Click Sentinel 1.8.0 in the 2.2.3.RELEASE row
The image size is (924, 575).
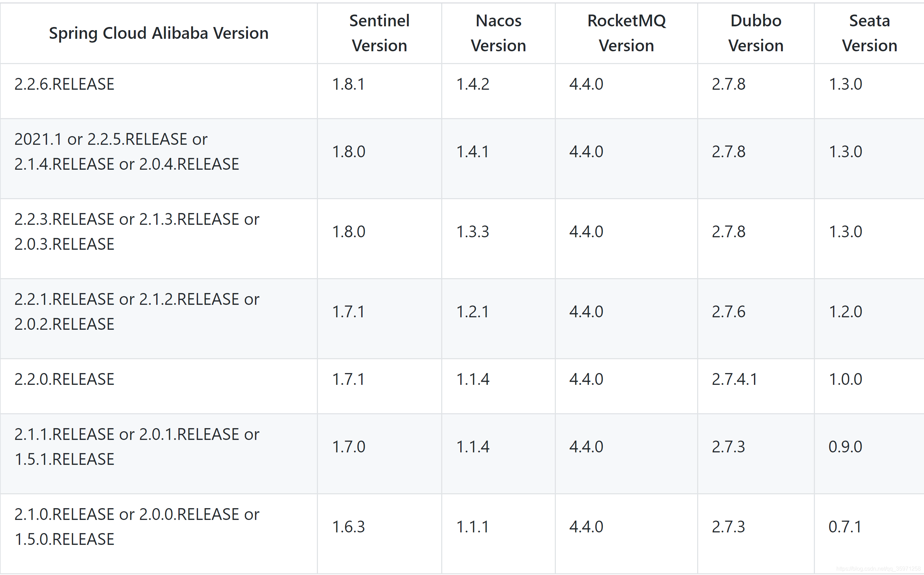349,232
